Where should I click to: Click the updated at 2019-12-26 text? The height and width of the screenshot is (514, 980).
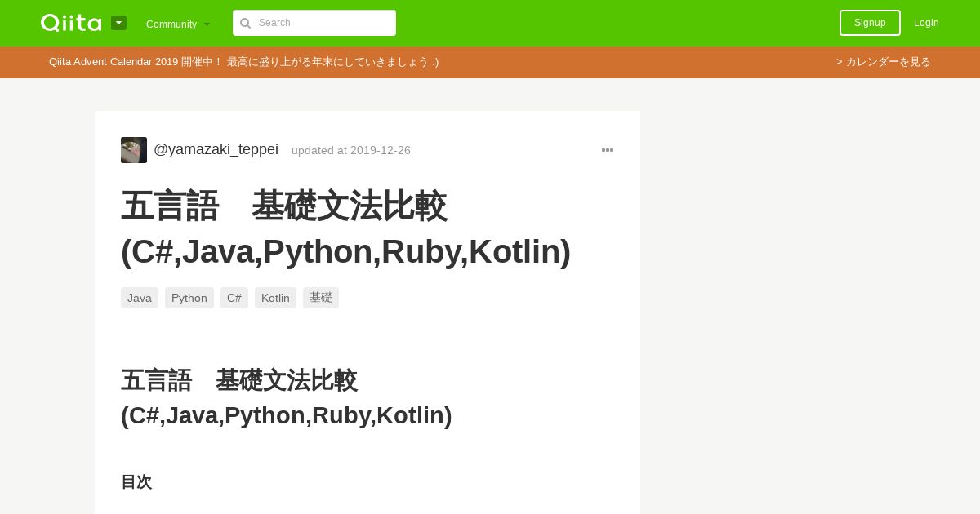point(351,151)
